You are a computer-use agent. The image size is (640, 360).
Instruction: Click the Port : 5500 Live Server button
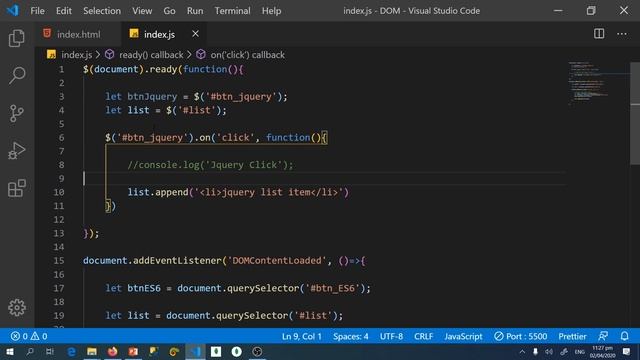click(520, 336)
